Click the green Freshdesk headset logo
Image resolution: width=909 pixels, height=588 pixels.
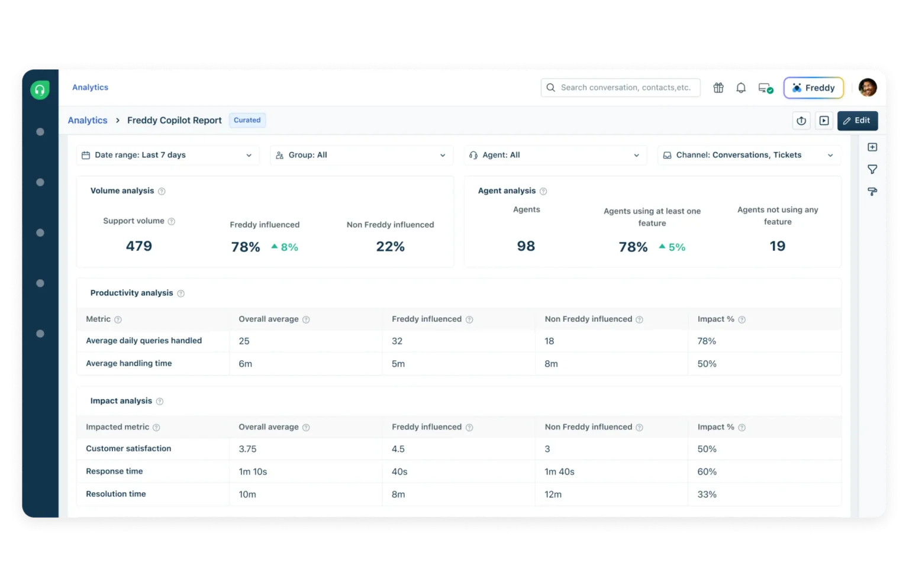[40, 90]
